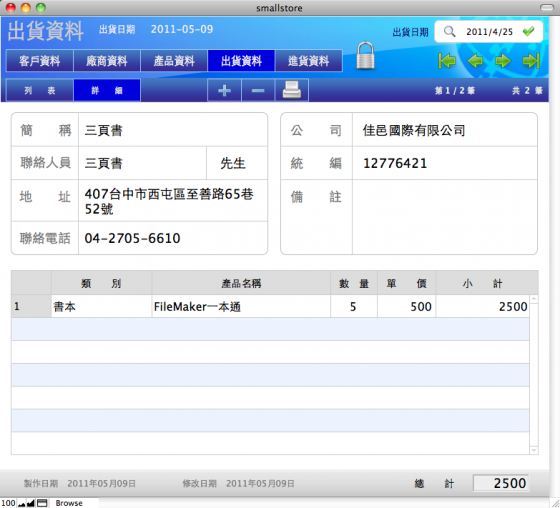The width and height of the screenshot is (560, 508).
Task: Go to previous record arrow
Action: (475, 61)
